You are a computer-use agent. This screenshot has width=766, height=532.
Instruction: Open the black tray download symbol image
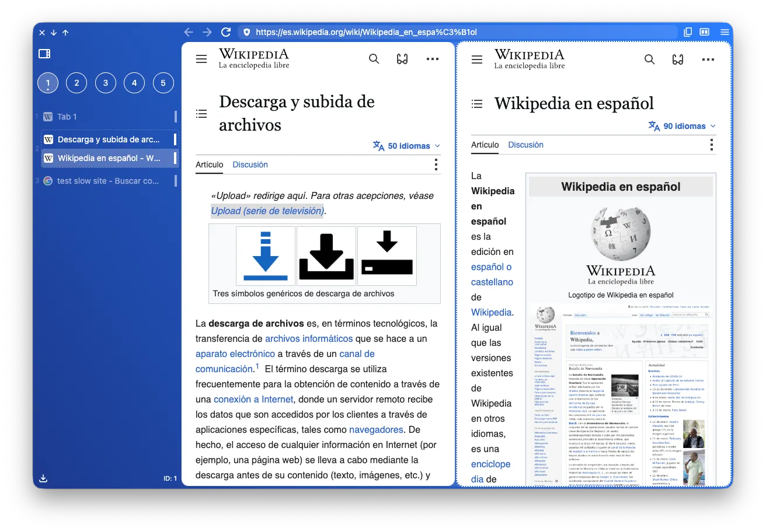point(326,256)
